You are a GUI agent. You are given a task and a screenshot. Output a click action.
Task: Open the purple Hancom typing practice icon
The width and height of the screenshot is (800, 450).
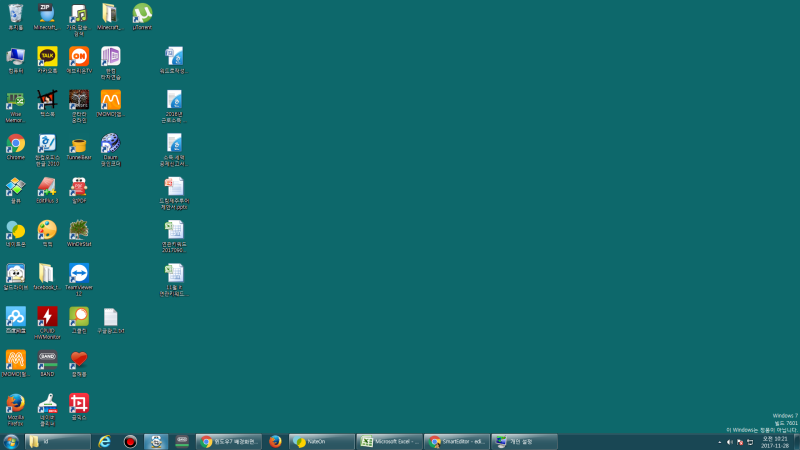pyautogui.click(x=110, y=63)
